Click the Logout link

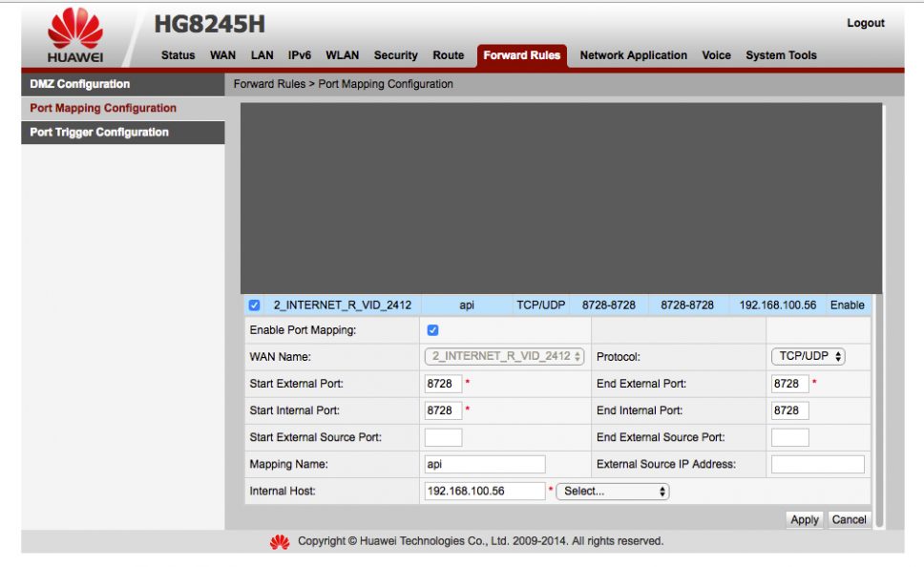[866, 23]
